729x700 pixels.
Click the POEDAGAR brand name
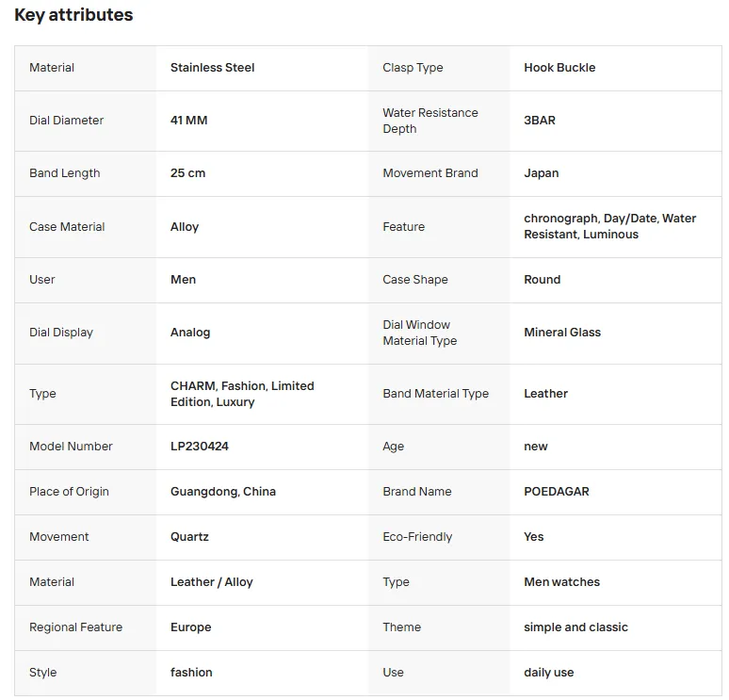(557, 491)
